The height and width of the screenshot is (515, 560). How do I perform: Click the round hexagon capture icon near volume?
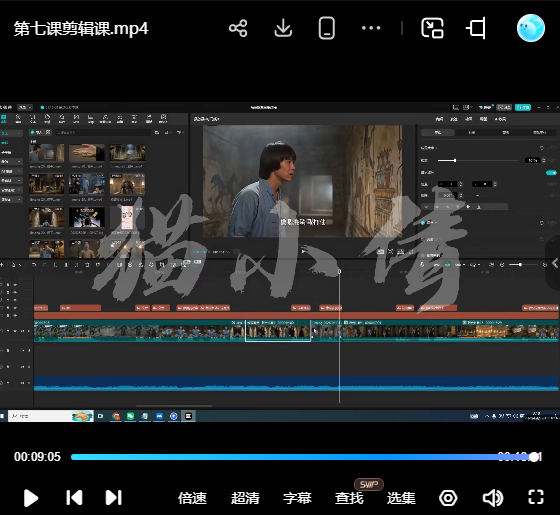click(x=448, y=498)
